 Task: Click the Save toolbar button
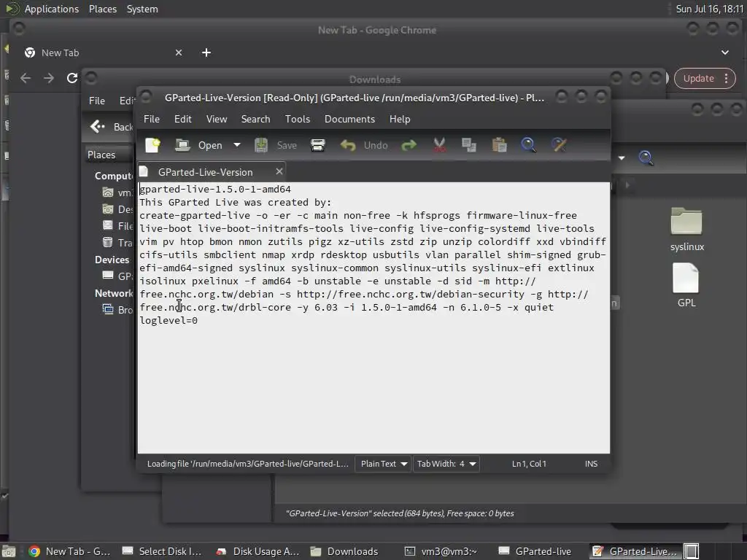pos(276,145)
